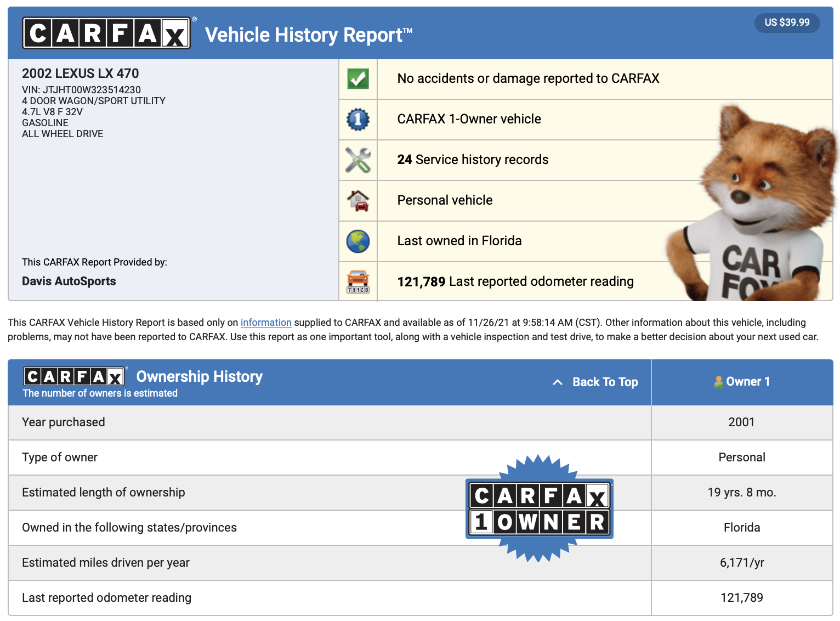Click the globe Last owned icon
The width and height of the screenshot is (840, 621).
point(358,241)
